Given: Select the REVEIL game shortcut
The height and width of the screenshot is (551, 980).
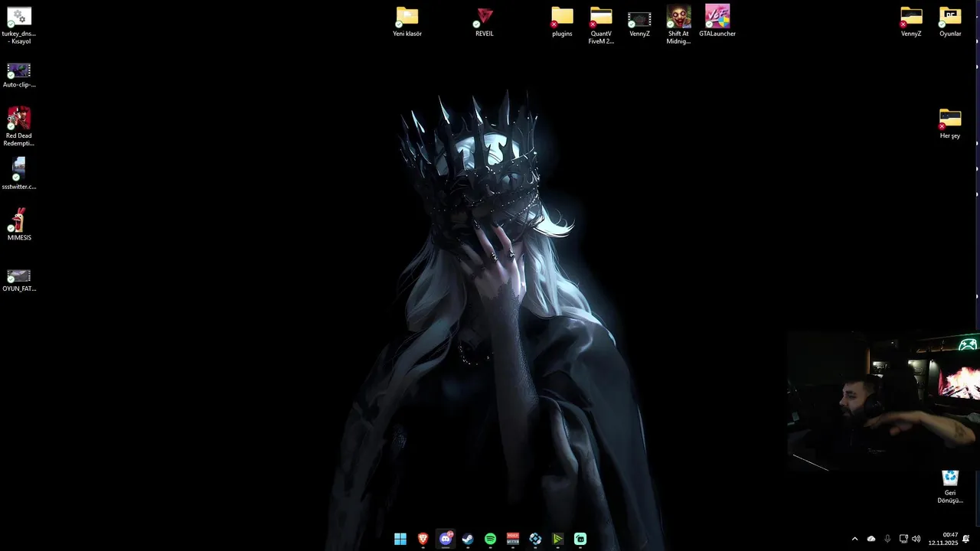Looking at the screenshot, I should [x=485, y=22].
